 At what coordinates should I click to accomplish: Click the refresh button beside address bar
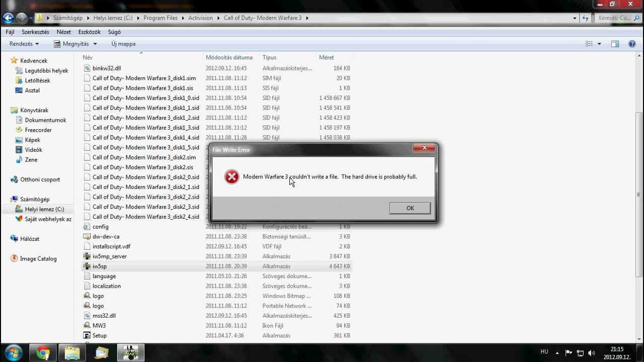point(585,18)
